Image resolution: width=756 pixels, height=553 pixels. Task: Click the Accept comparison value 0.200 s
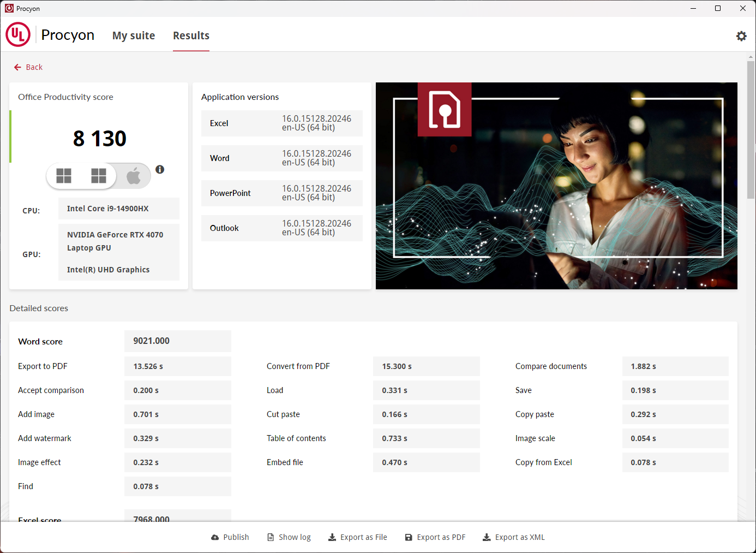178,390
